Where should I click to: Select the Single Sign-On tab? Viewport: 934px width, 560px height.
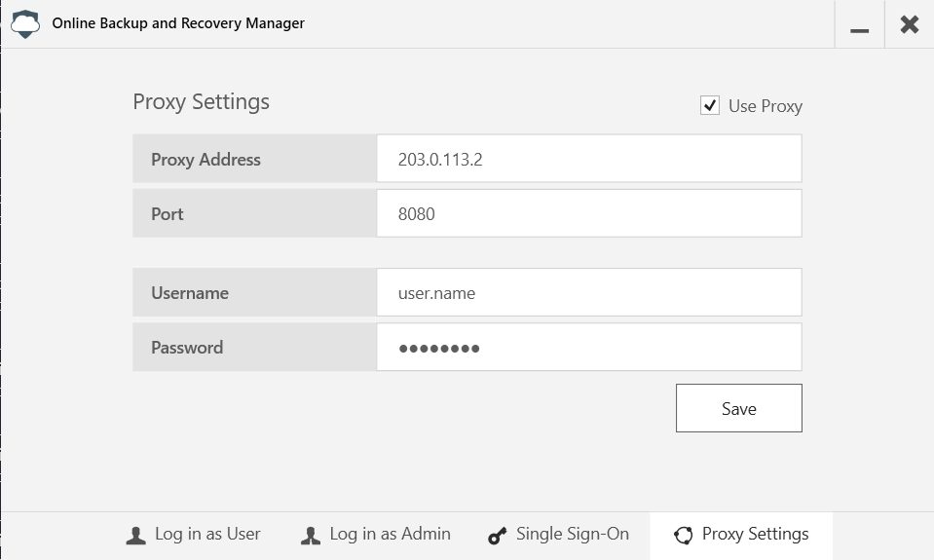tap(558, 535)
